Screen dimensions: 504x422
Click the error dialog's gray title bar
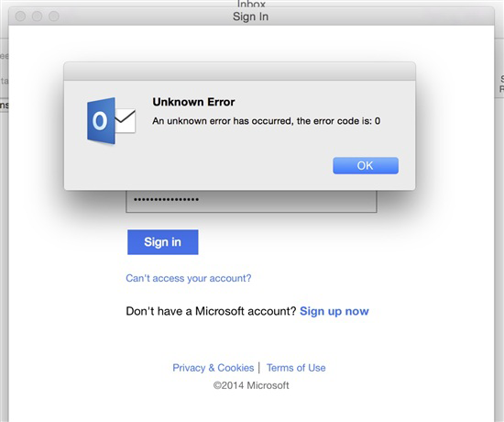click(x=239, y=72)
